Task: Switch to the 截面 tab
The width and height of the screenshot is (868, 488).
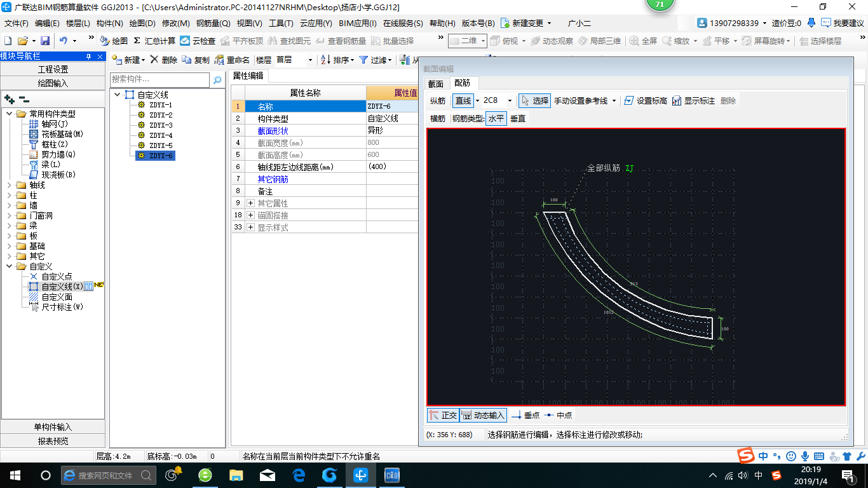Action: [x=436, y=84]
